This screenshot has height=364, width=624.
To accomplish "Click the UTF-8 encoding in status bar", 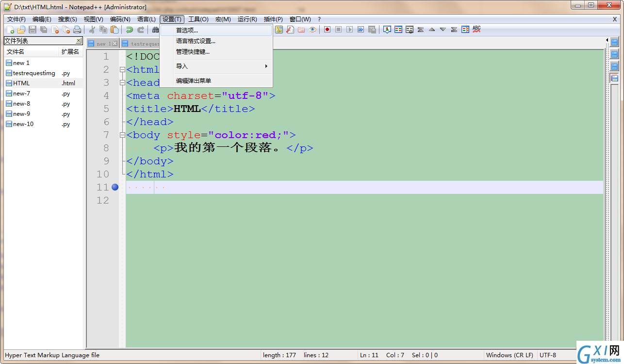I will coord(548,355).
